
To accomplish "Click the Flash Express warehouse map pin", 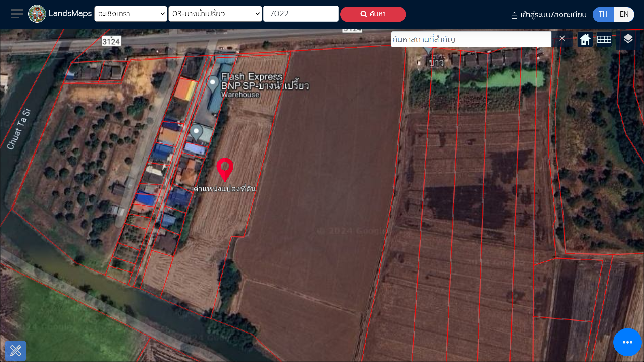I will 212,83.
